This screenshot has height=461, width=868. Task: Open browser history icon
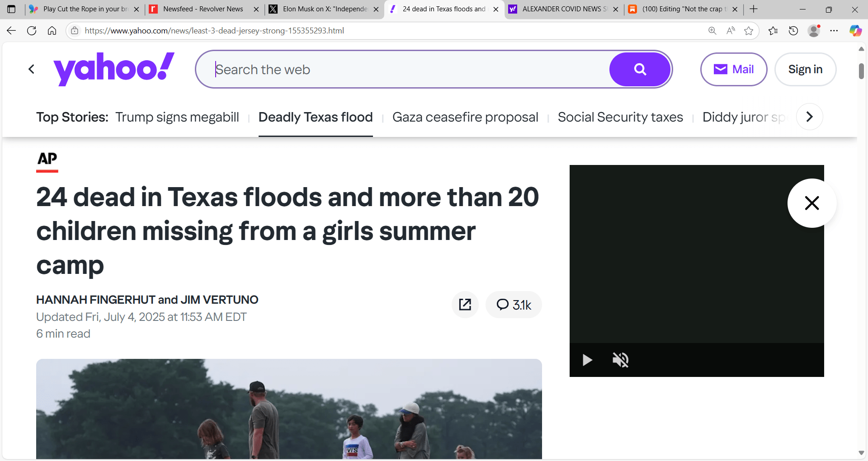(793, 31)
